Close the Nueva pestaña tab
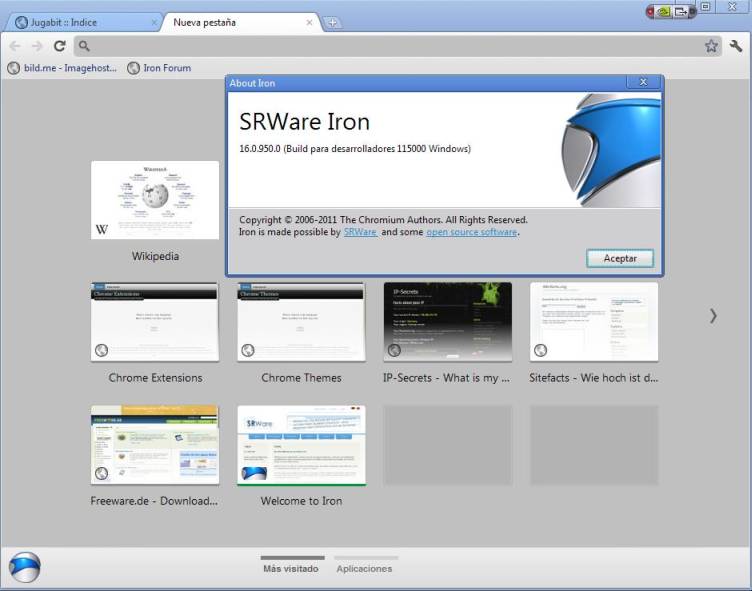Viewport: 752px width, 591px height. pyautogui.click(x=309, y=23)
